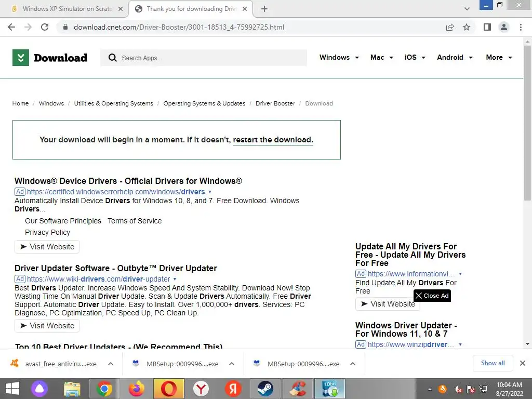
Task: Open the Windows breadcrumb link
Action: coord(51,103)
